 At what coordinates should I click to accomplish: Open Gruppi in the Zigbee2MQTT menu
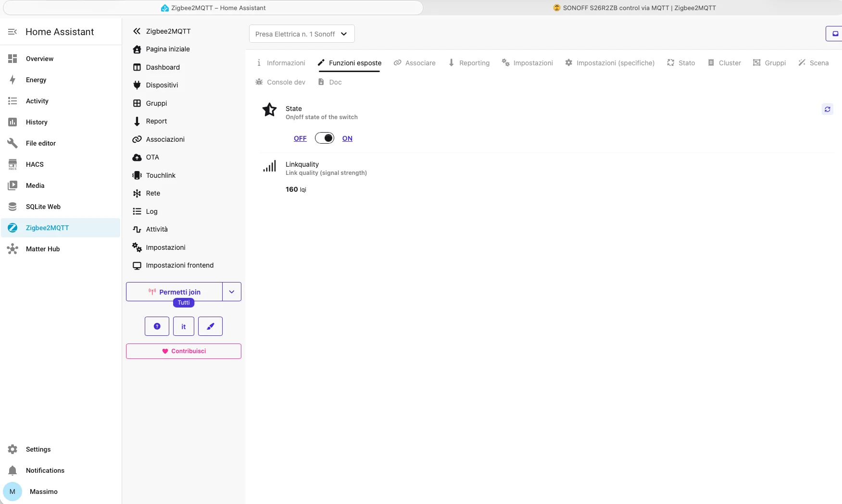coord(156,103)
